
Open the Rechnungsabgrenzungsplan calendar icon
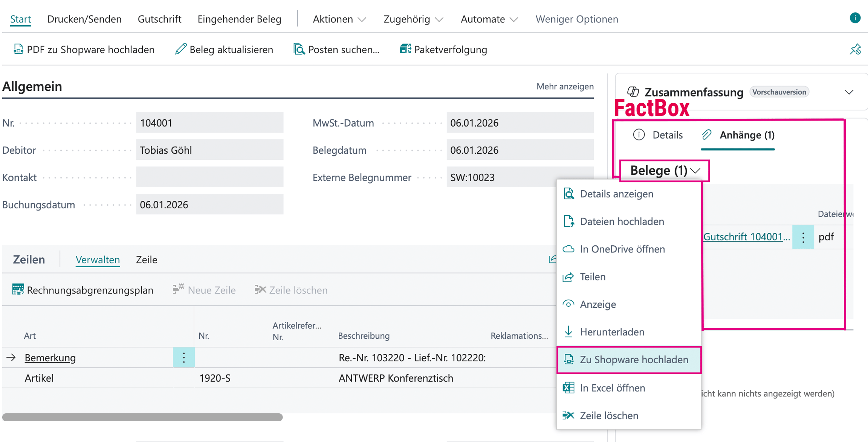pos(18,290)
